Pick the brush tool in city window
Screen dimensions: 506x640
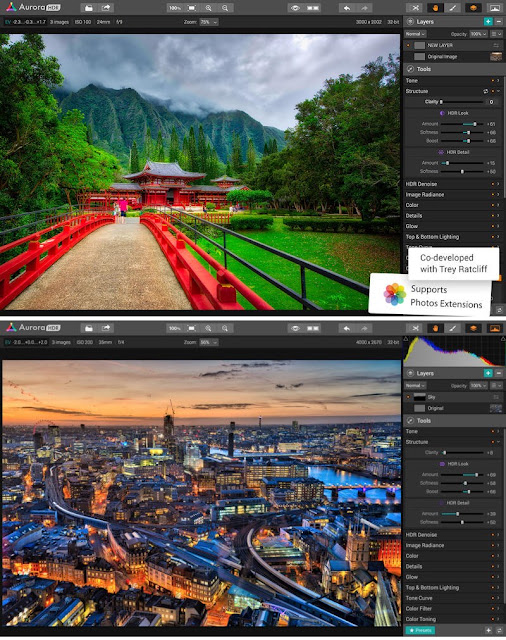click(453, 328)
